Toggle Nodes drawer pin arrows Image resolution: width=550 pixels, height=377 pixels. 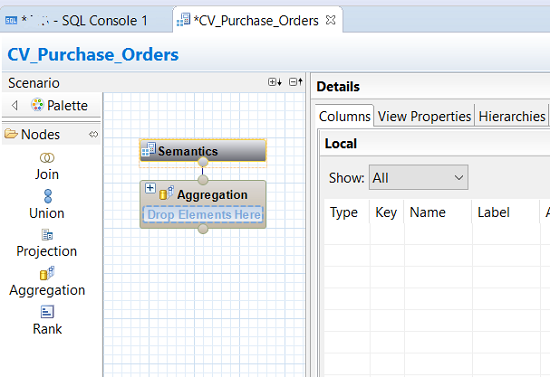(93, 134)
